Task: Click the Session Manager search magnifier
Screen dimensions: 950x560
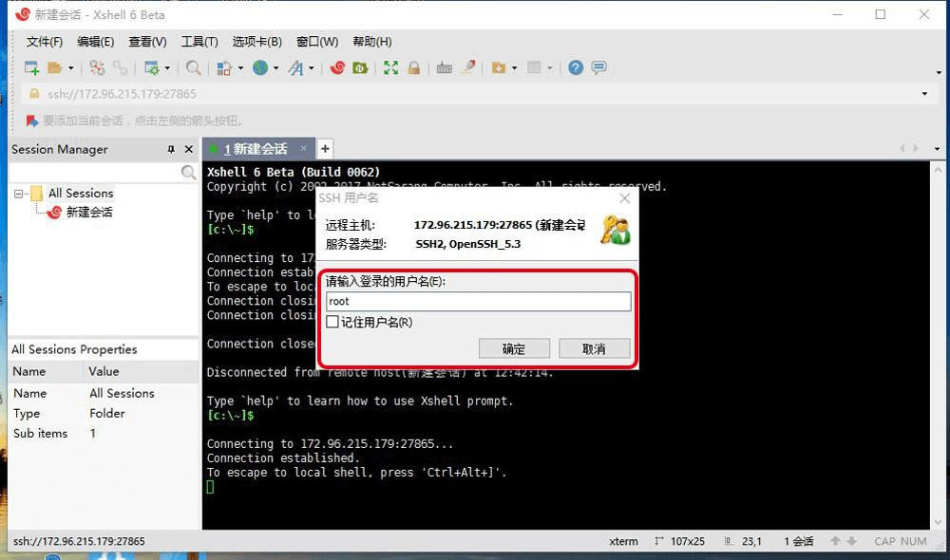Action: click(x=188, y=173)
